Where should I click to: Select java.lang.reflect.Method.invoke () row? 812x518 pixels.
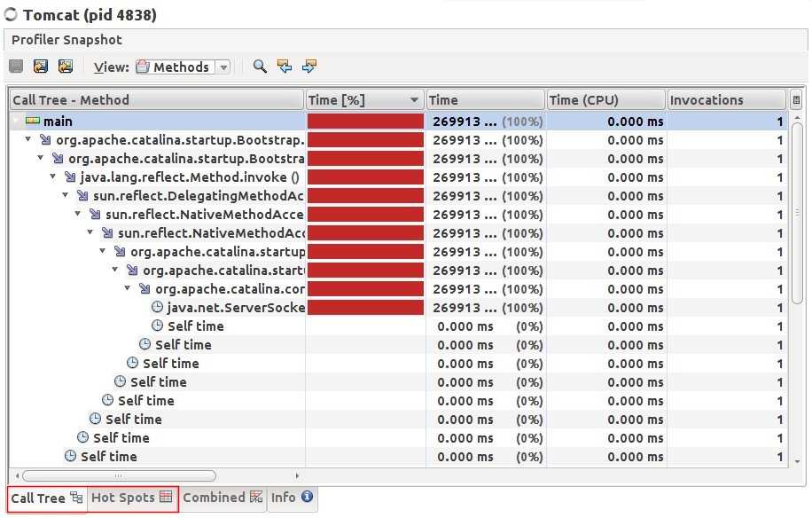pos(399,177)
